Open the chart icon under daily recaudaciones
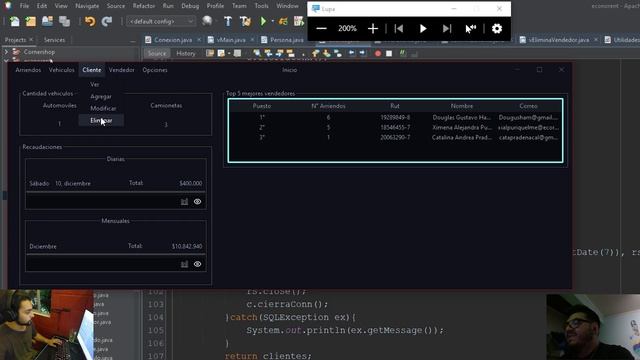640x360 pixels. click(x=184, y=202)
